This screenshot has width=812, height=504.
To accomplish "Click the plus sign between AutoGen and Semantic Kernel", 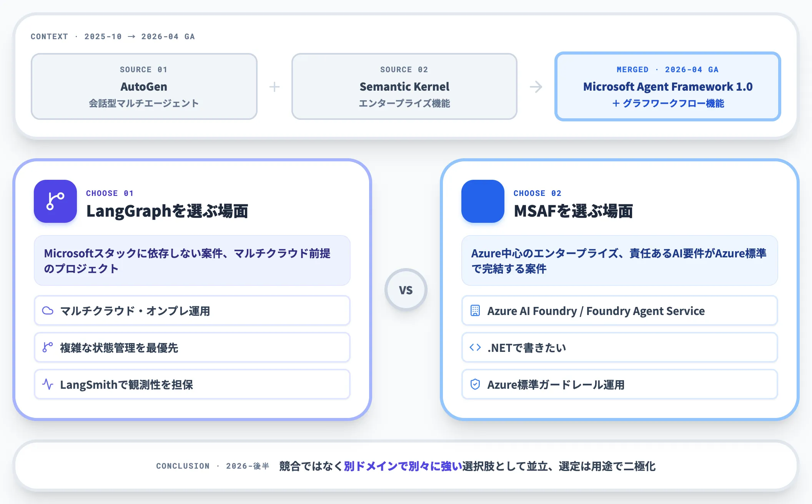I will point(275,87).
